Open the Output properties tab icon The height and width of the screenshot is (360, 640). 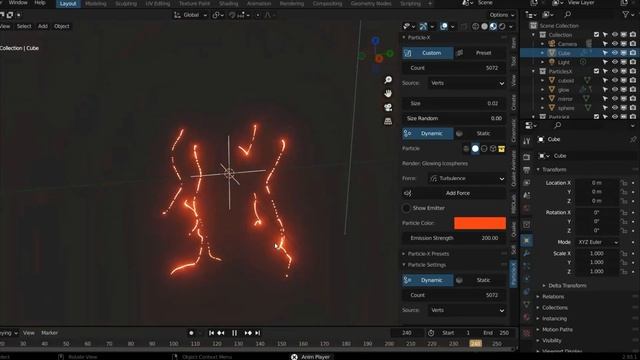pos(527,170)
